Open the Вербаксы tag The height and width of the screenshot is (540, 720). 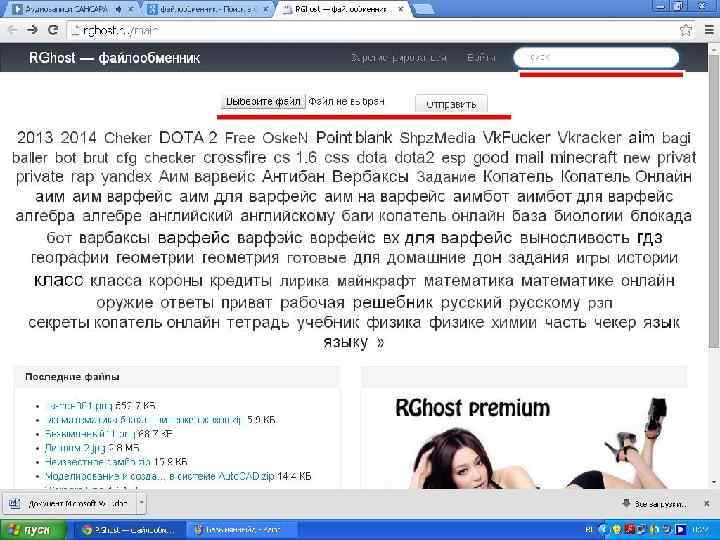click(x=371, y=176)
